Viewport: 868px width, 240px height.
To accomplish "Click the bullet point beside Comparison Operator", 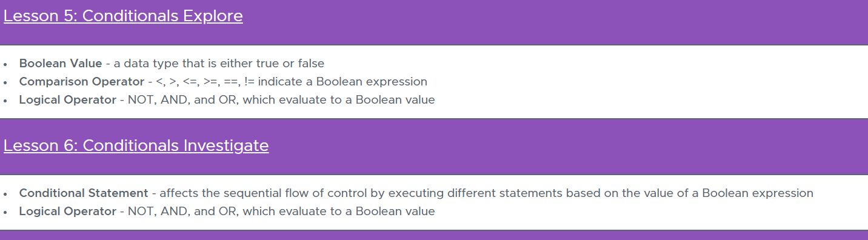I will [x=5, y=82].
